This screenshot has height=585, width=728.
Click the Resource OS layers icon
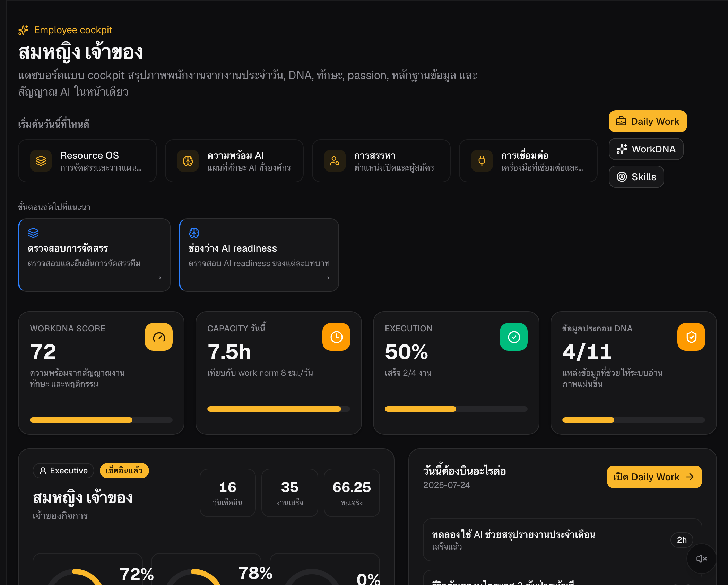tap(41, 161)
